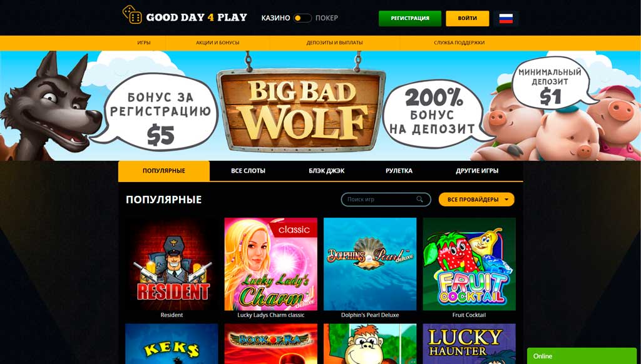Click the yellow Войти button
641x364 pixels.
[467, 18]
